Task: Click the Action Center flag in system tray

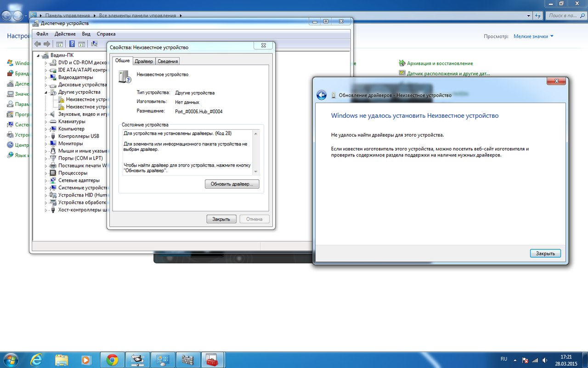Action: (526, 359)
